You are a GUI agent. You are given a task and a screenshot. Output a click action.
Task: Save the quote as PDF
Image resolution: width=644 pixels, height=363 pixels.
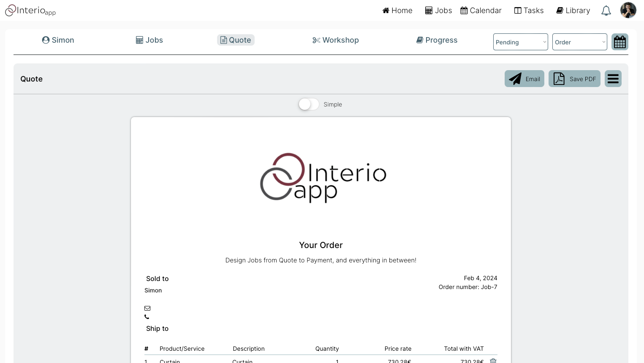(574, 79)
